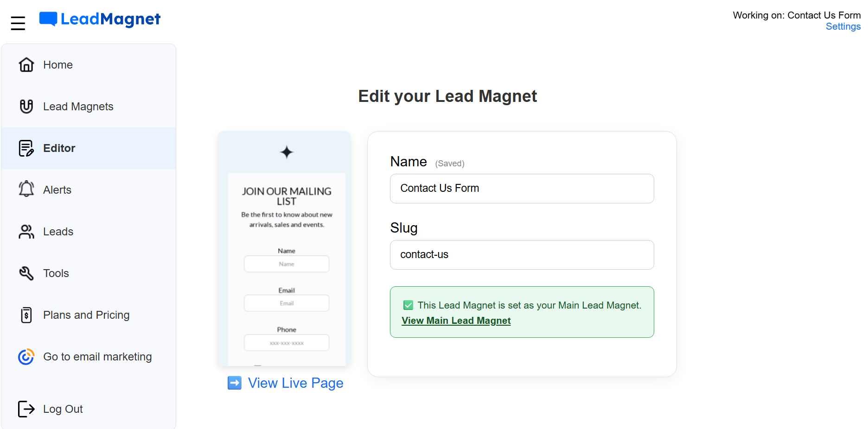The height and width of the screenshot is (429, 868).
Task: Open the Editor pencil icon
Action: 26,148
